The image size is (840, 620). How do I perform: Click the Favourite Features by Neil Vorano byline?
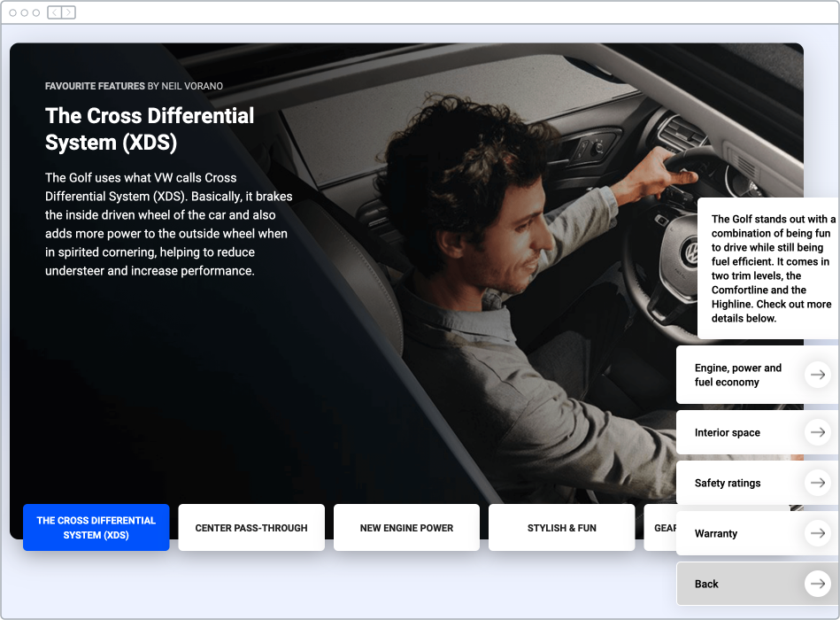pos(134,86)
